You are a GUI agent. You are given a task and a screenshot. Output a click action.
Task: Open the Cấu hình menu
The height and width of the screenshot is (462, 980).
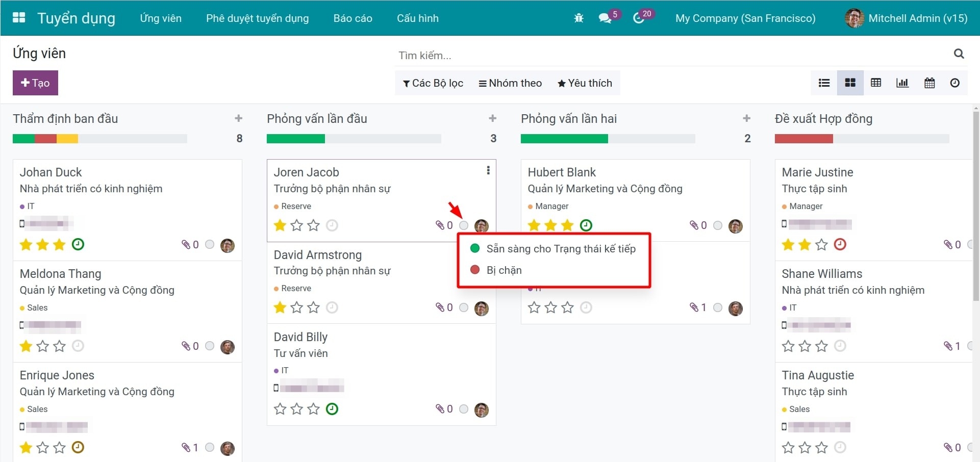pos(417,18)
